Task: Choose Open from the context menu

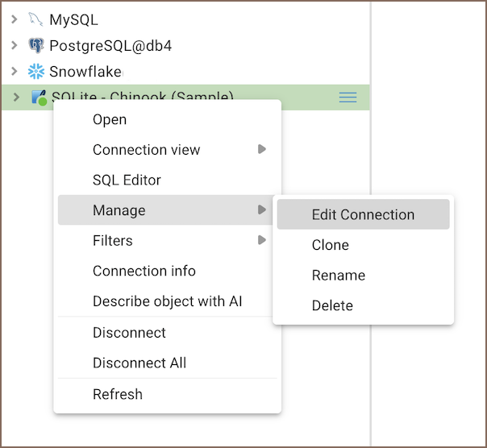Action: [x=167, y=119]
